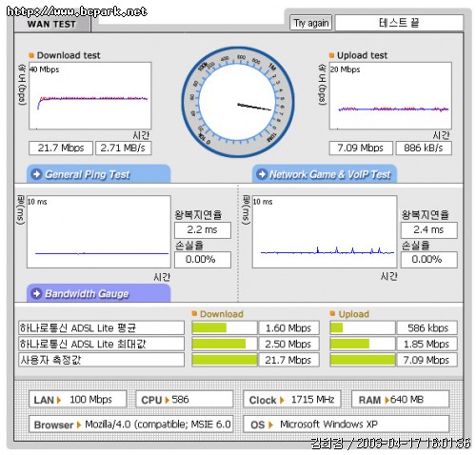Click the General Ping latency graph
This screenshot has height=455, width=476.
pyautogui.click(x=99, y=232)
